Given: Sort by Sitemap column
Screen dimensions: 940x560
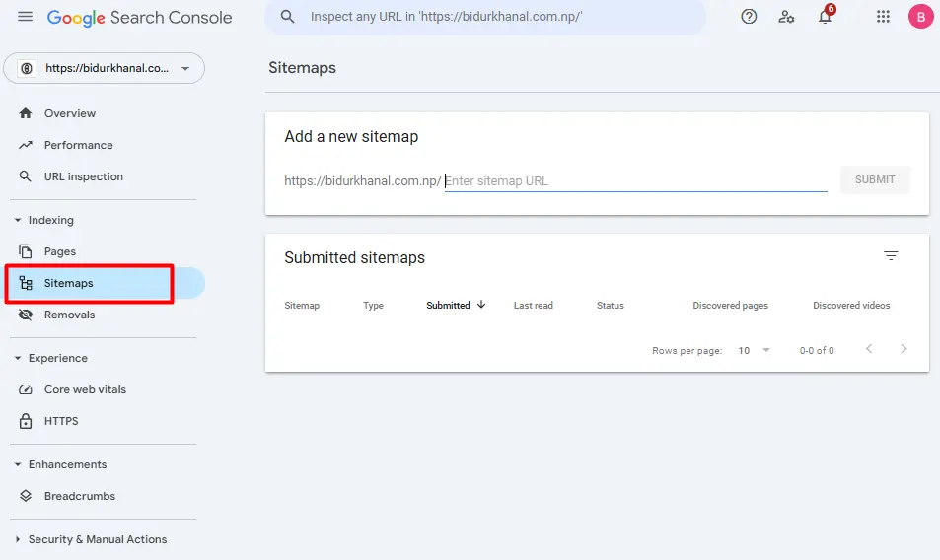Looking at the screenshot, I should point(302,306).
